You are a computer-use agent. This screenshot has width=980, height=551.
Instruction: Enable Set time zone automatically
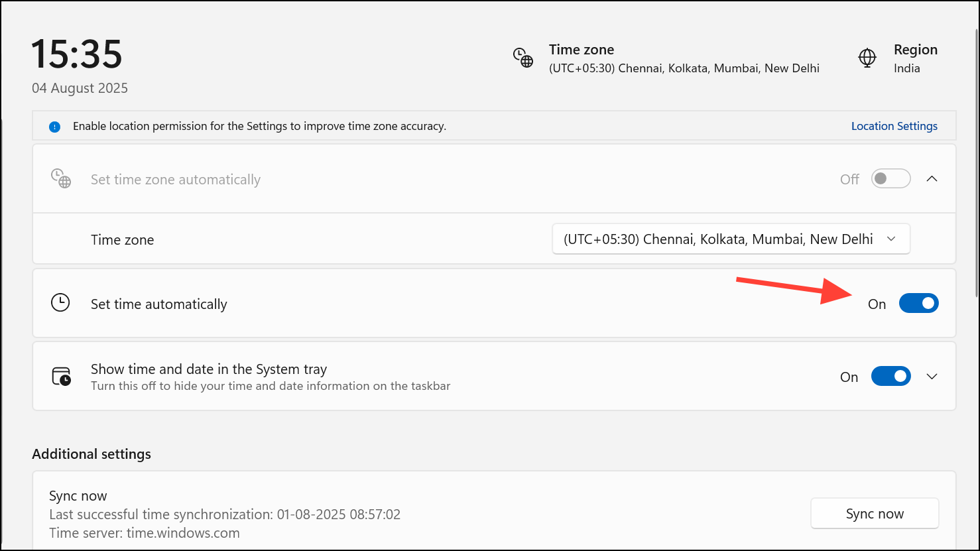pos(890,178)
